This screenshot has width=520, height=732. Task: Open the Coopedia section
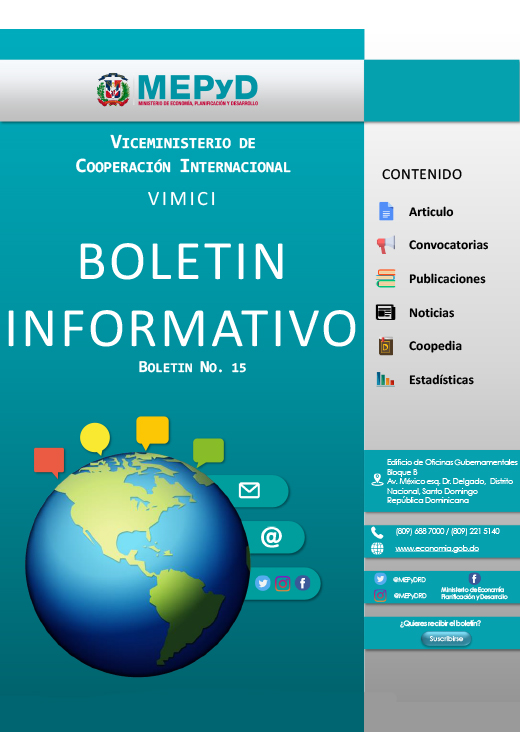pos(436,346)
